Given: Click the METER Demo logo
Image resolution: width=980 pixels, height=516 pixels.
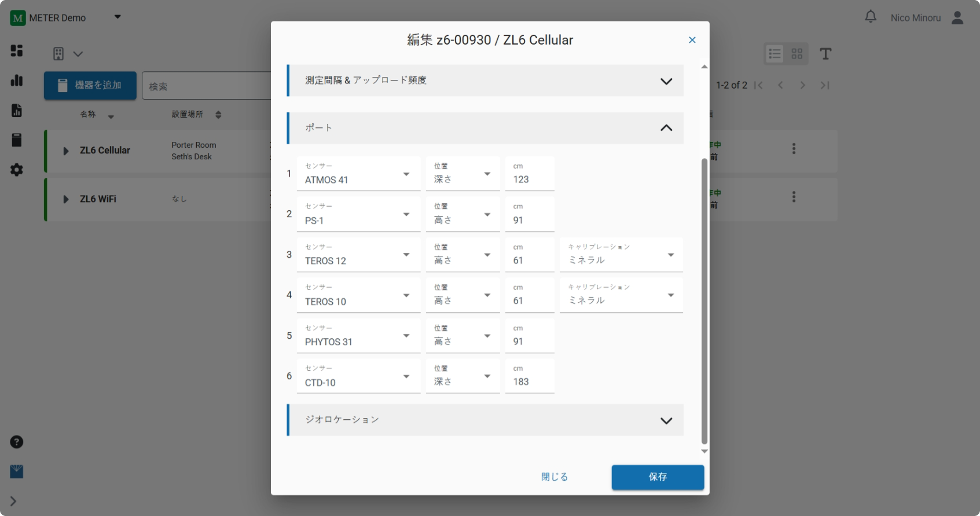Looking at the screenshot, I should tap(18, 18).
